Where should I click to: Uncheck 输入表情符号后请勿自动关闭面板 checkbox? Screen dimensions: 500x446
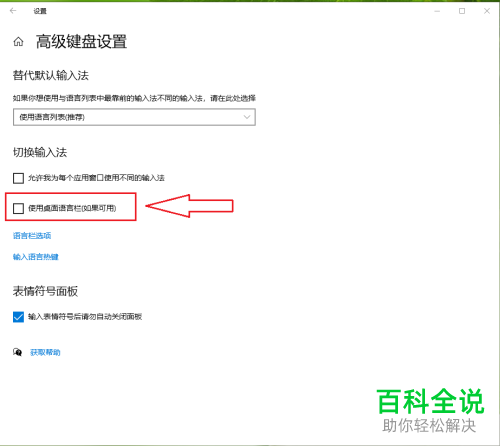(18, 317)
